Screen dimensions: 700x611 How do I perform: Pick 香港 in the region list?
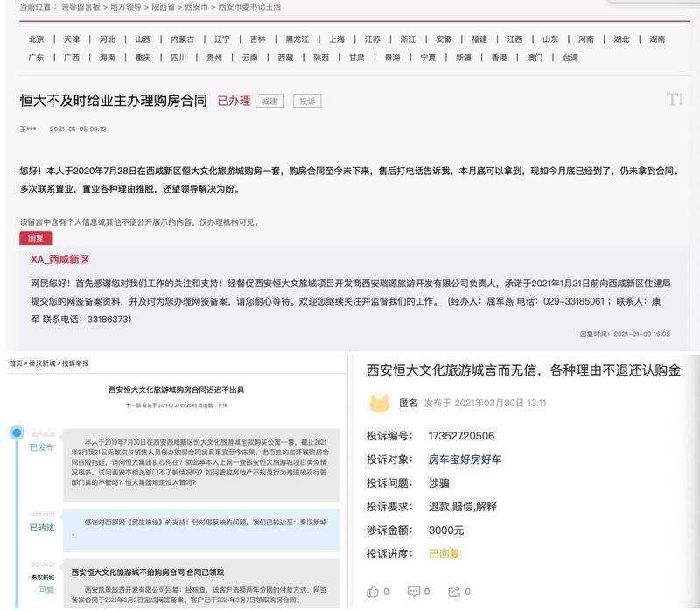[499, 58]
